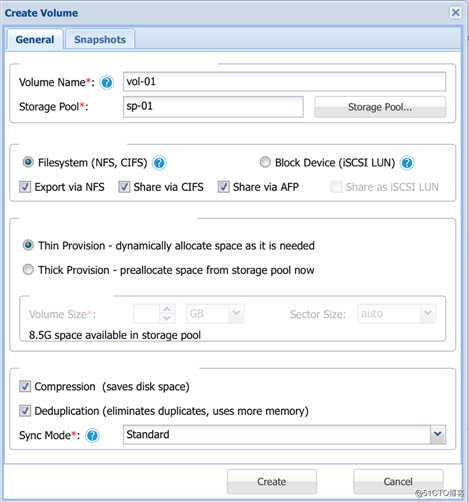
Task: Toggle the Deduplication checkbox
Action: pyautogui.click(x=25, y=411)
